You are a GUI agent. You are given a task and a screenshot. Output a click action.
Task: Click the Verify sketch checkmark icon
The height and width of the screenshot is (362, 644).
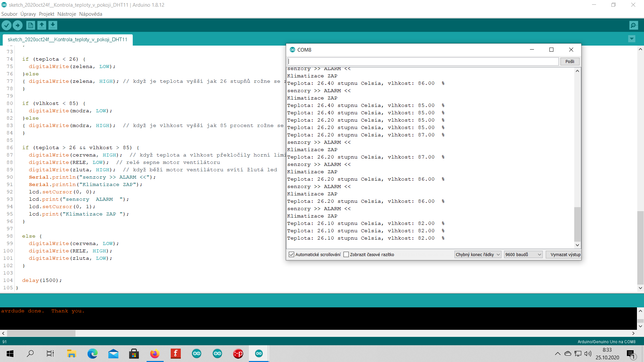[6, 25]
